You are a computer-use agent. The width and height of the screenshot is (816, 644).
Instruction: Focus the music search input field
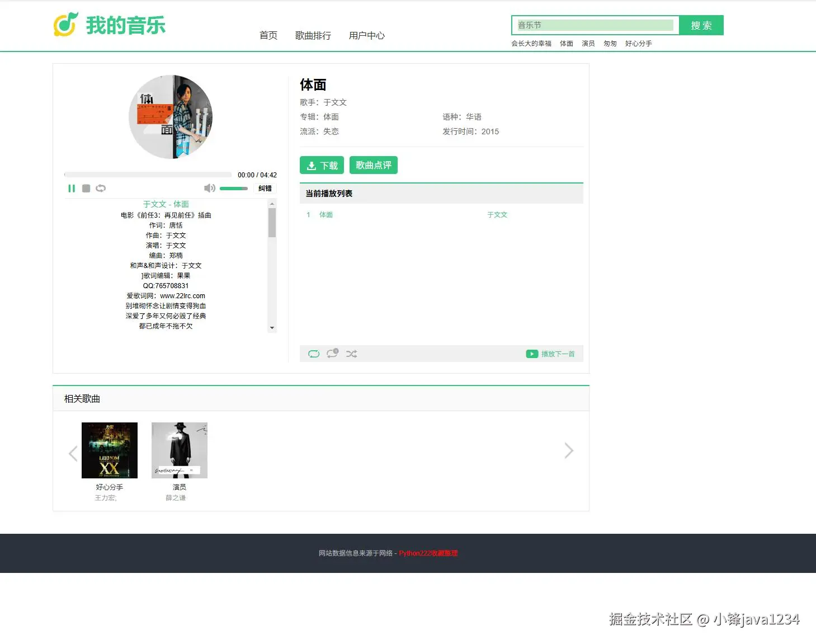point(595,25)
